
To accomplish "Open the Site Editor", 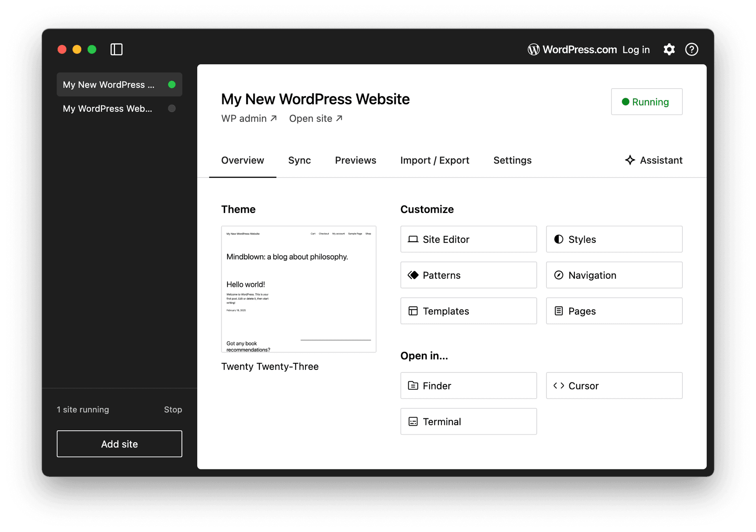I will click(x=469, y=239).
